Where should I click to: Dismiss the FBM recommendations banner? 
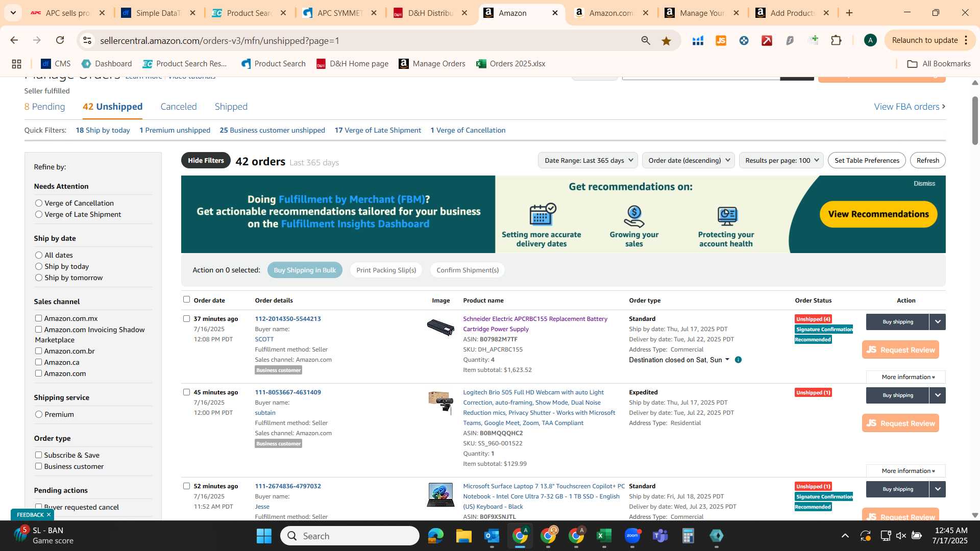(924, 184)
